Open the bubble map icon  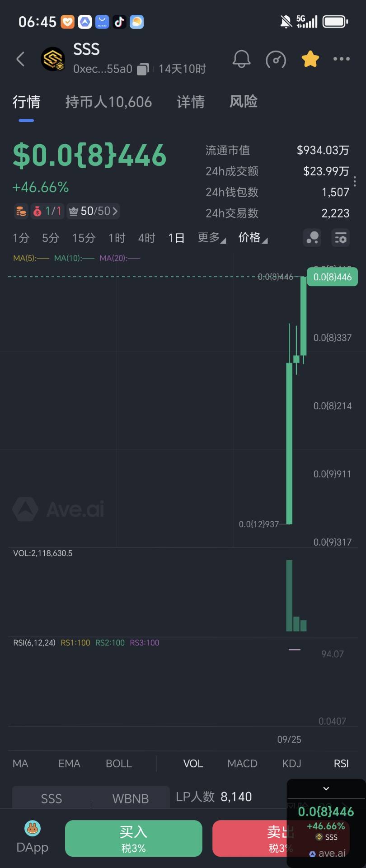click(x=312, y=237)
